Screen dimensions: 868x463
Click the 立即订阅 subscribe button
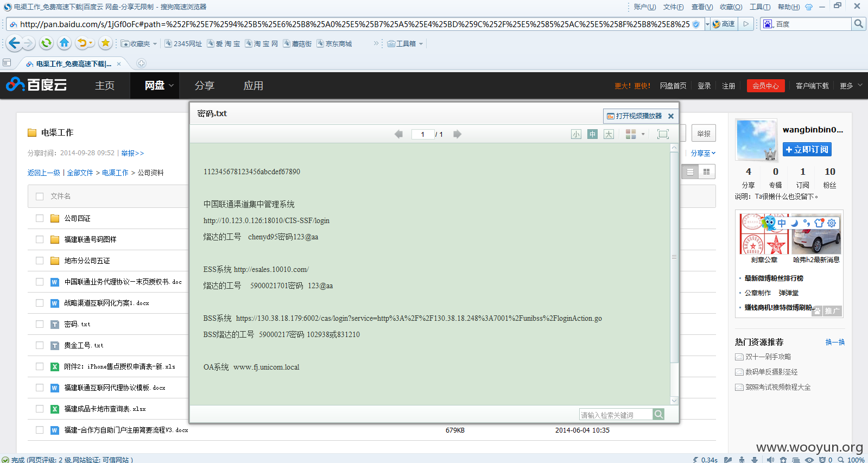[807, 149]
